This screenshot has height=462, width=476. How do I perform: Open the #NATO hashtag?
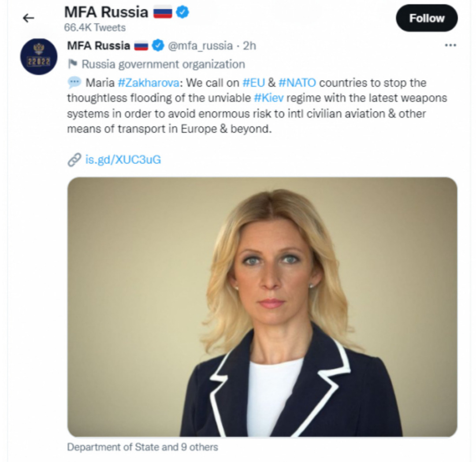coord(297,83)
